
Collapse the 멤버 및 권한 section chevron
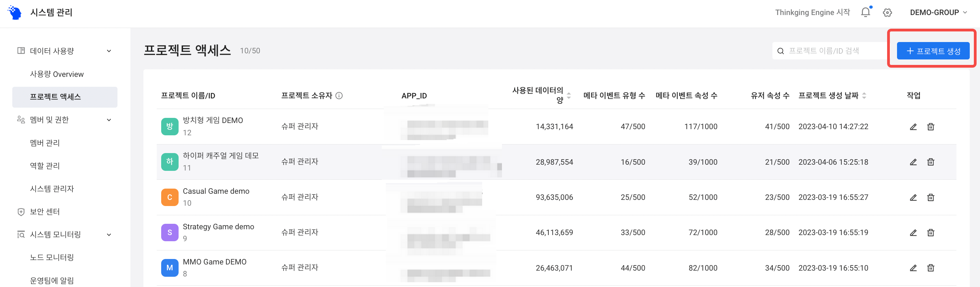[109, 120]
